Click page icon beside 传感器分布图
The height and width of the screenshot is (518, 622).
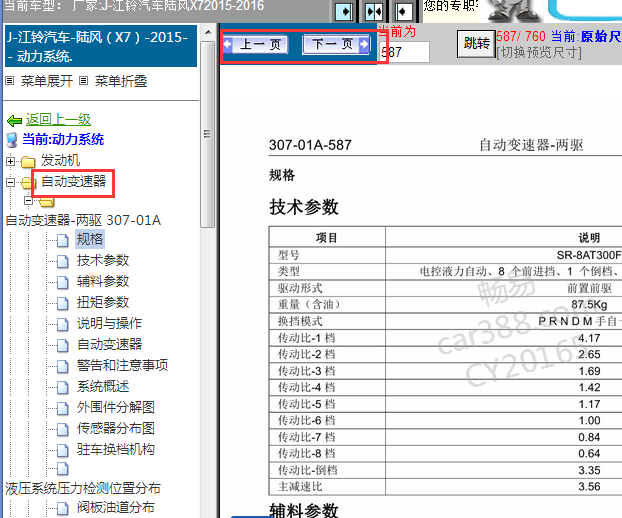[62, 429]
